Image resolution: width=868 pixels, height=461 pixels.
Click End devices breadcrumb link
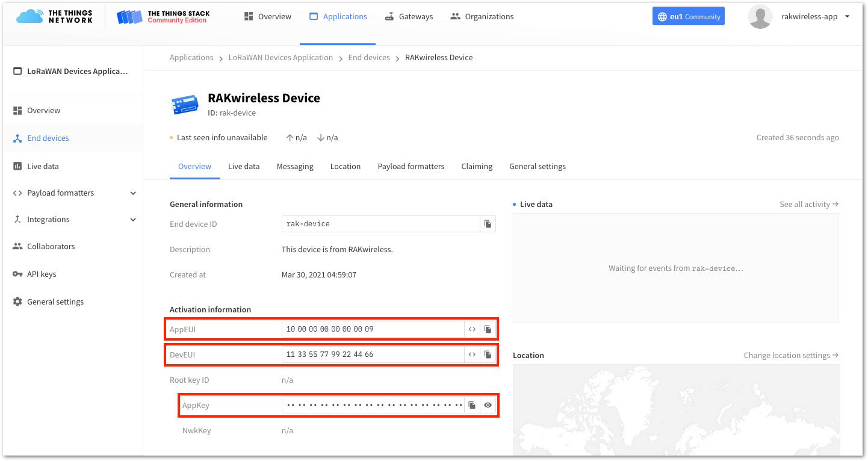(x=369, y=58)
